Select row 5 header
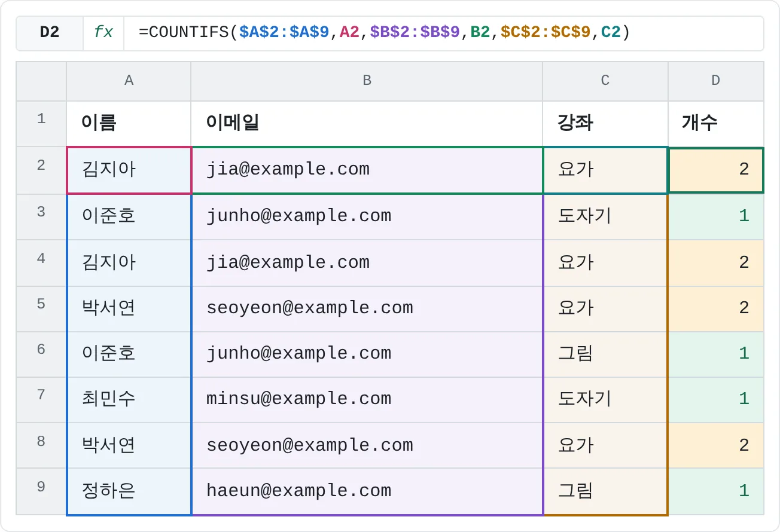This screenshot has height=532, width=780. 41,309
